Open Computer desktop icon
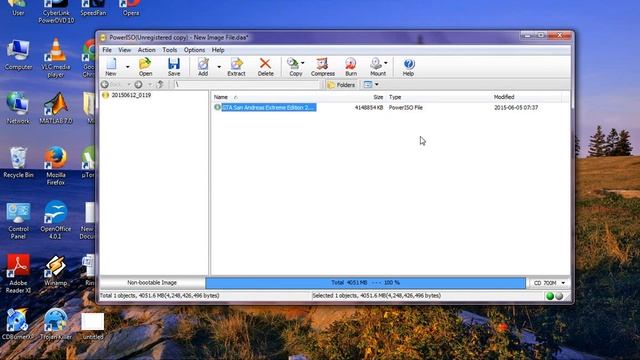This screenshot has width=640, height=360. pos(18,55)
